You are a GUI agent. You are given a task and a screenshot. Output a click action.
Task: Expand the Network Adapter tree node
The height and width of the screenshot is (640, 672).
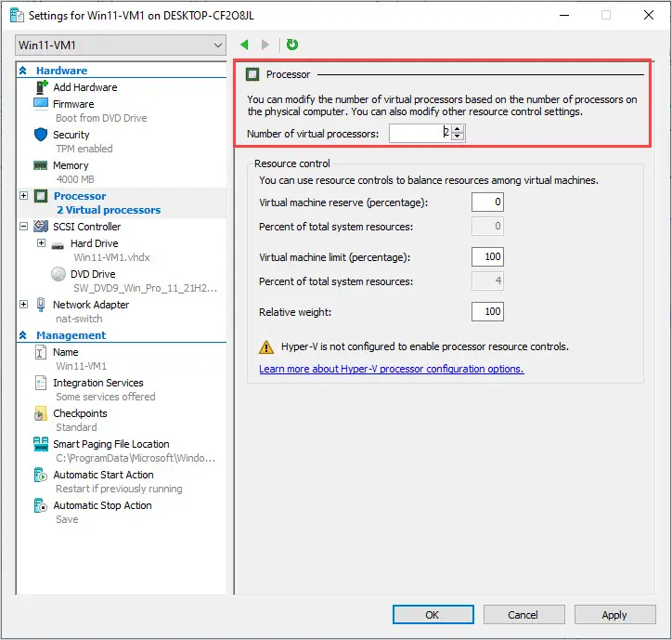pyautogui.click(x=23, y=304)
